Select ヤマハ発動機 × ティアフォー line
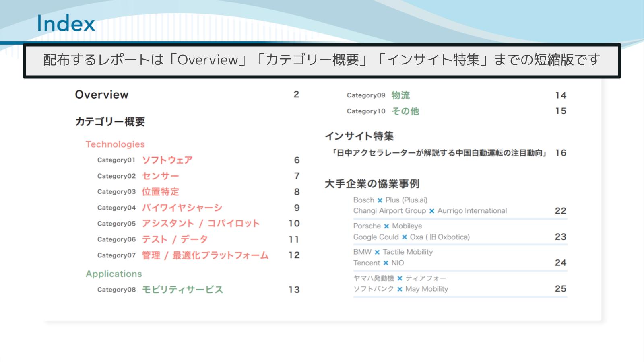Screen dimensions: 644x362 tap(400, 278)
